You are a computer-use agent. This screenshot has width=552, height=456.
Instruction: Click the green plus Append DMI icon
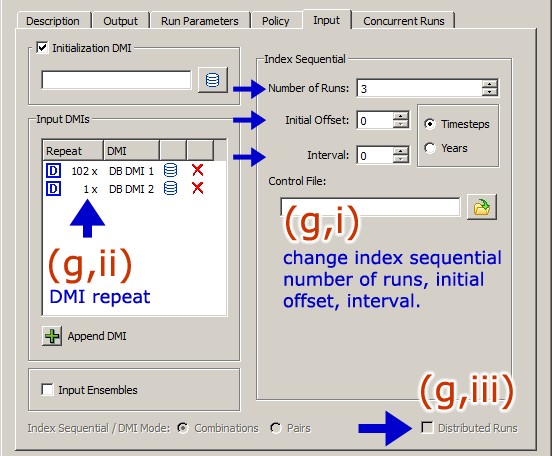click(x=52, y=336)
